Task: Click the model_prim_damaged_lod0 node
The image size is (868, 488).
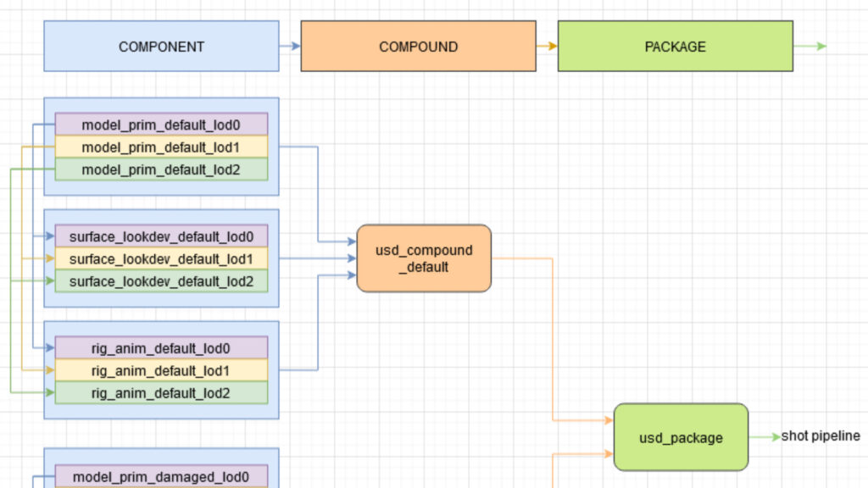Action: pyautogui.click(x=161, y=476)
